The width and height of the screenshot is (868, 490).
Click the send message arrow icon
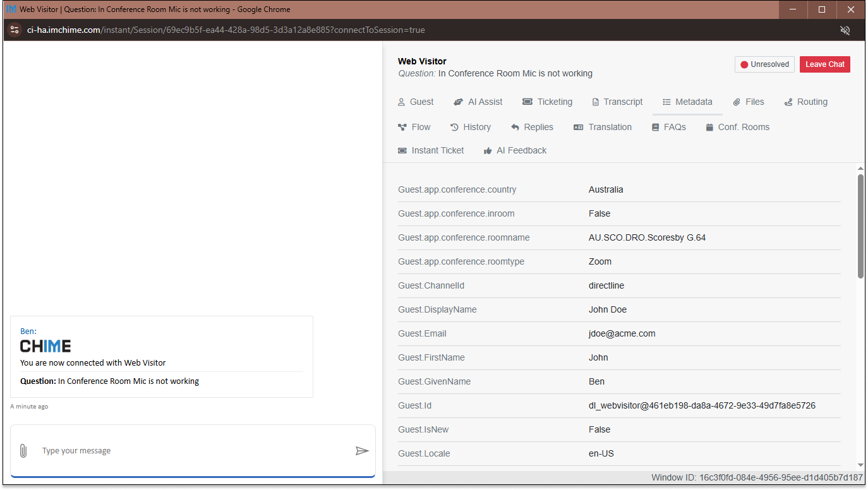(x=361, y=451)
